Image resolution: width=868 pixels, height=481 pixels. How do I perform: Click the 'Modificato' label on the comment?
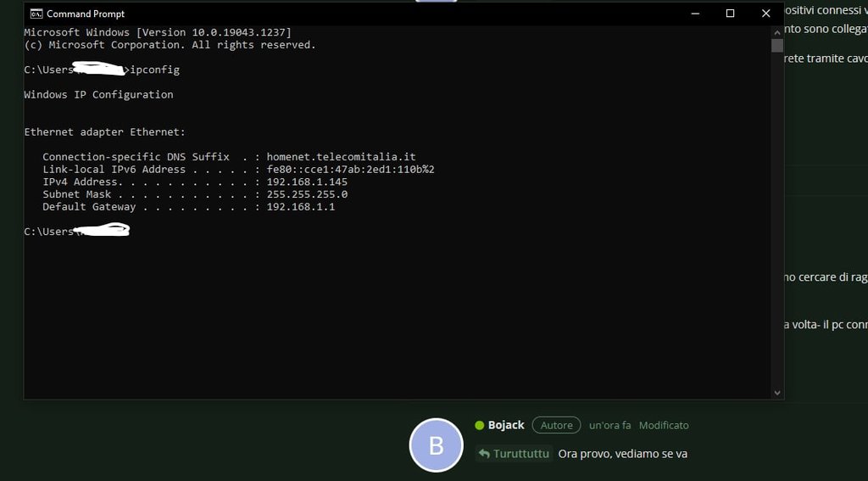(664, 426)
